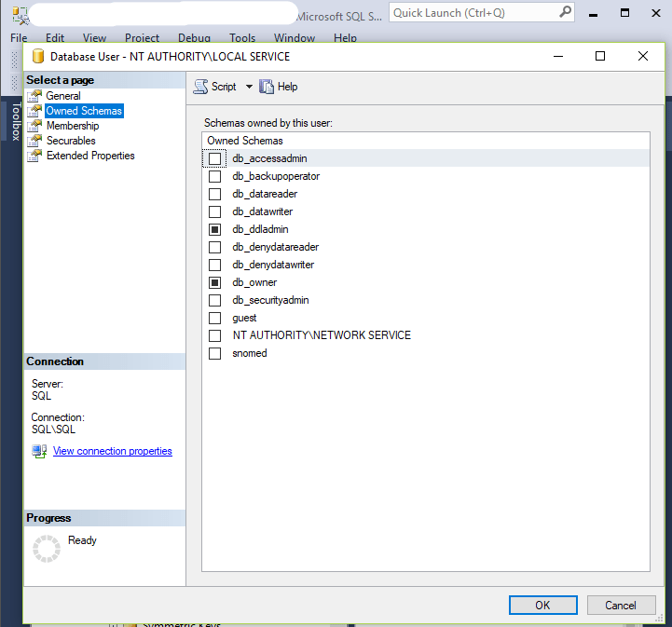Open the Membership page
Image resolution: width=672 pixels, height=627 pixels.
pos(73,126)
